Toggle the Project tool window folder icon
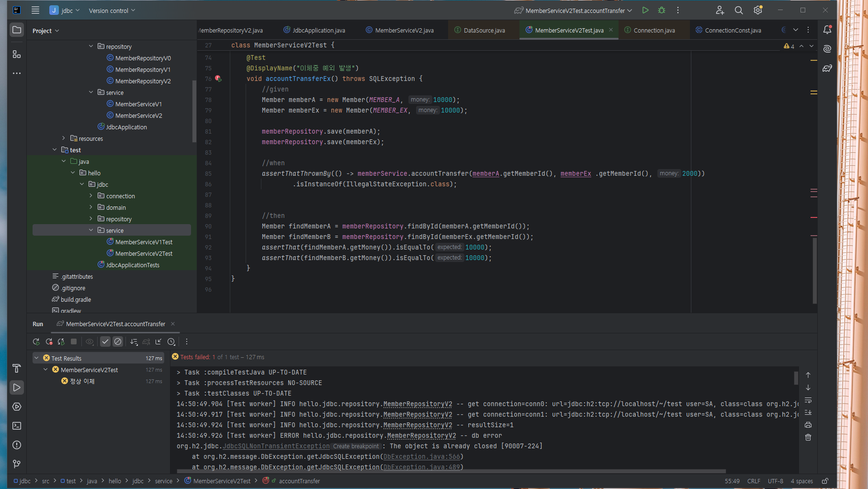 (17, 30)
